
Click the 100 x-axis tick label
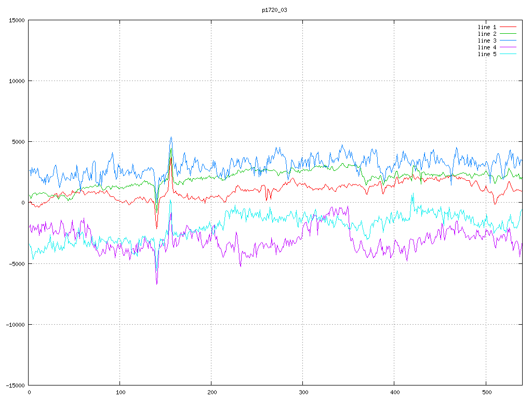(x=120, y=393)
